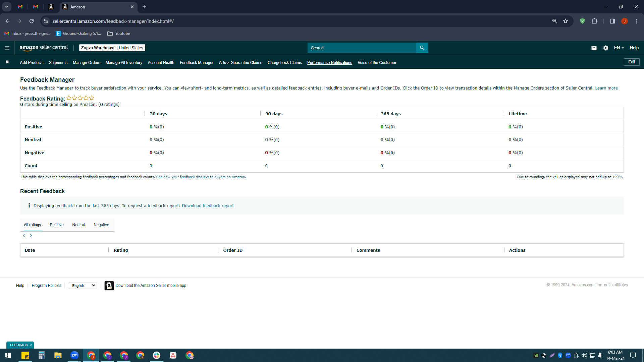Image resolution: width=644 pixels, height=362 pixels.
Task: Open the first pinned Gmail tab
Action: point(20,7)
